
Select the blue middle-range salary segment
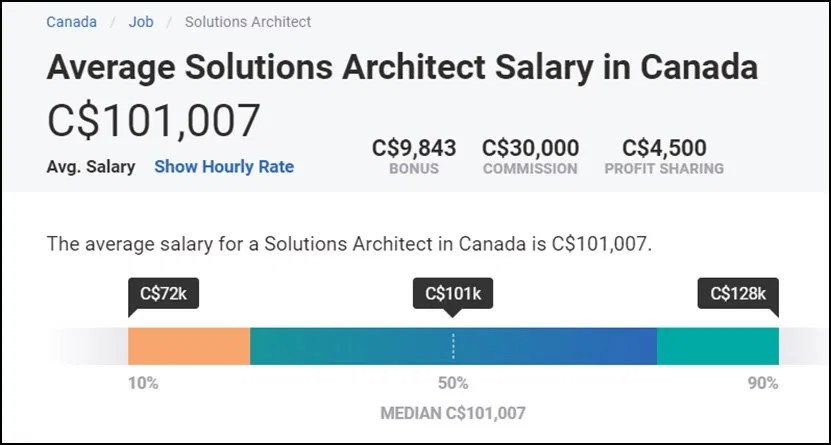pyautogui.click(x=453, y=346)
